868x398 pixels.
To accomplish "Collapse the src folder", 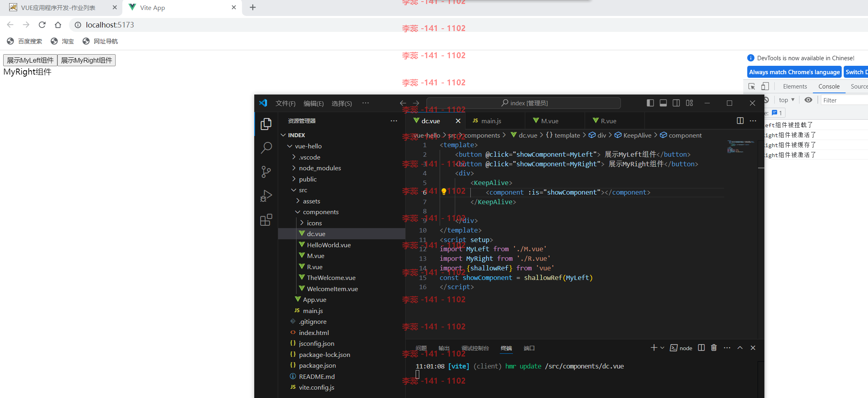I will pos(294,190).
